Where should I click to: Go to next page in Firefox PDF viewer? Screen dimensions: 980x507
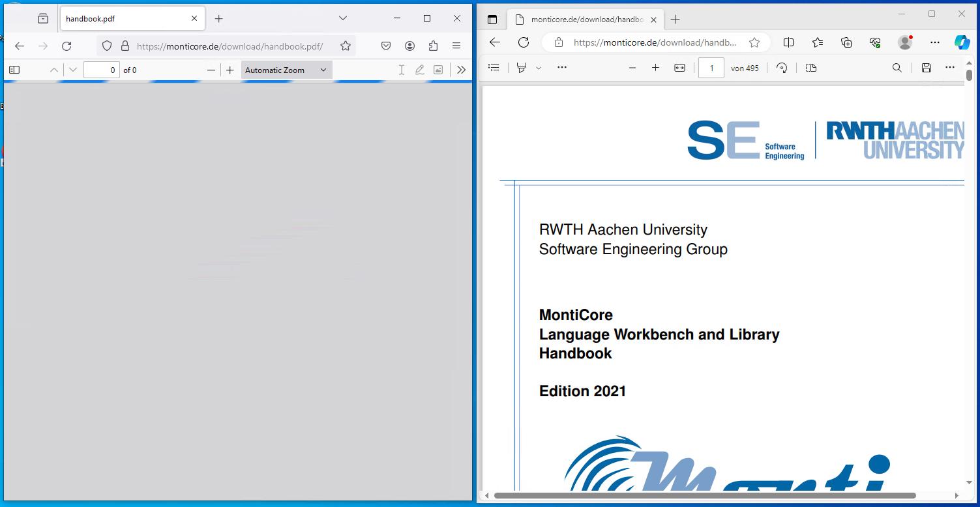click(72, 70)
